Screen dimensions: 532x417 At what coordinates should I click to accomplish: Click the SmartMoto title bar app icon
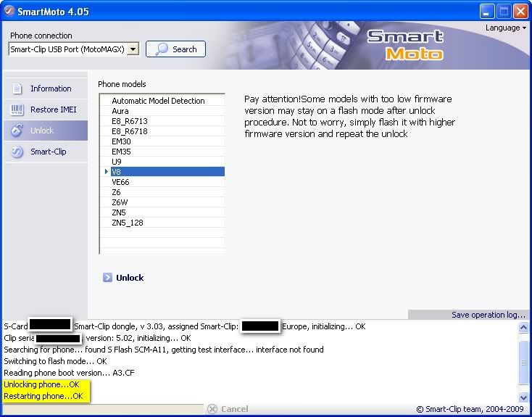tap(9, 11)
